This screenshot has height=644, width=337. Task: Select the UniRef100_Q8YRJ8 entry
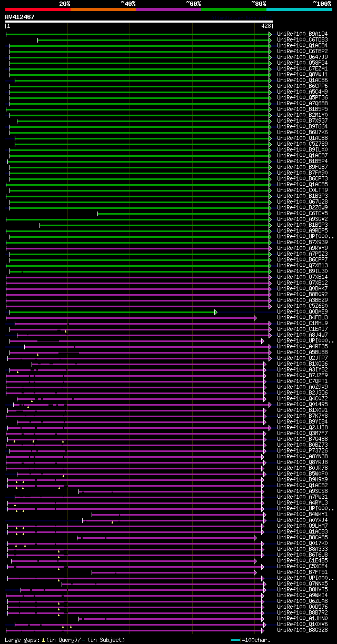tap(302, 462)
